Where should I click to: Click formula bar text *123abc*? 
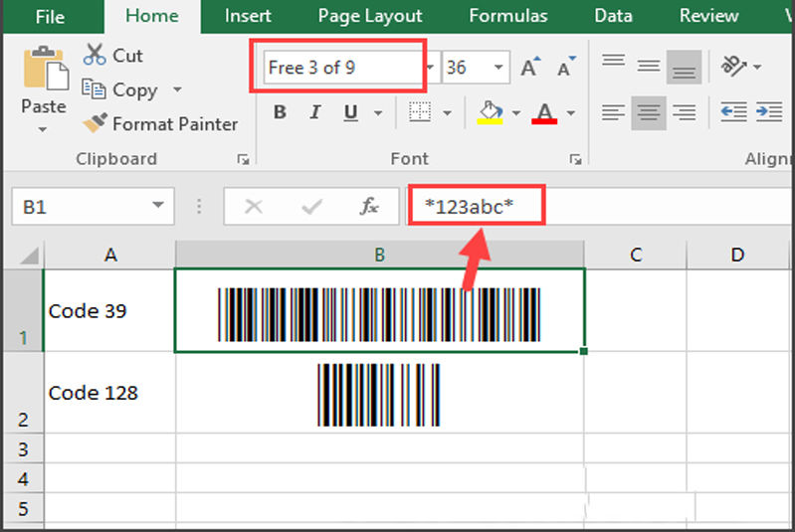point(469,206)
